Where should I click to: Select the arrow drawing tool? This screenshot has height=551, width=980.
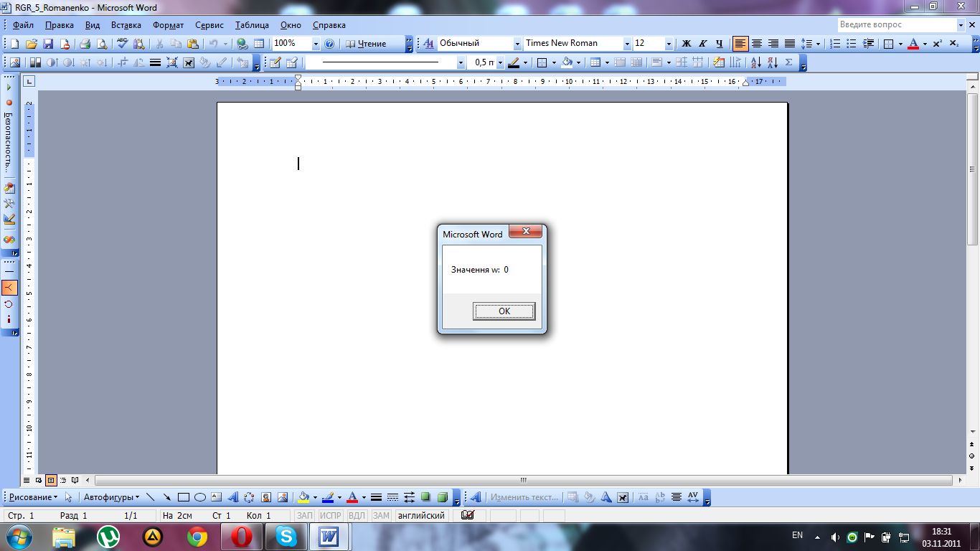(x=167, y=497)
